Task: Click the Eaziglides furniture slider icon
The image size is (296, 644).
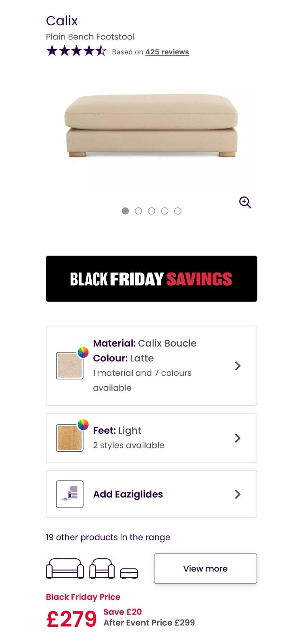Action: click(70, 494)
